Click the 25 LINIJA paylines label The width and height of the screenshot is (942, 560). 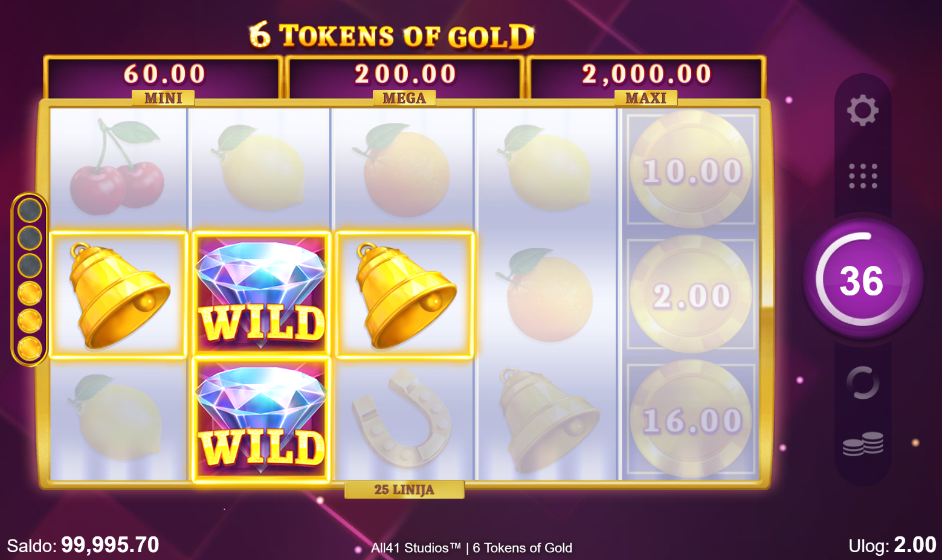[404, 489]
